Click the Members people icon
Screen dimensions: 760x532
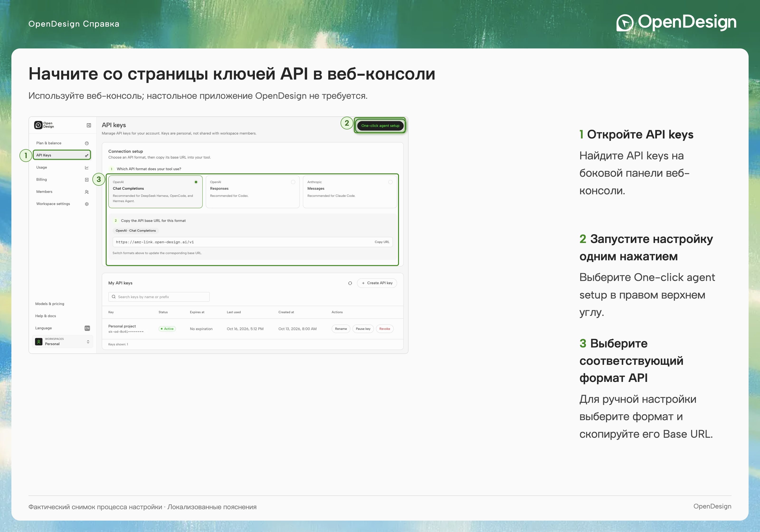point(87,192)
